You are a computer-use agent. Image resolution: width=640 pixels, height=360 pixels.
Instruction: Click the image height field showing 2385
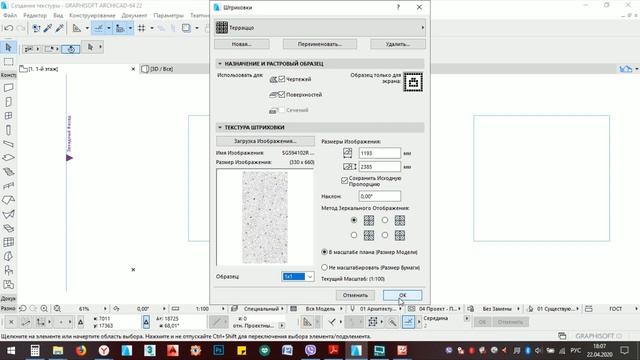tap(380, 167)
